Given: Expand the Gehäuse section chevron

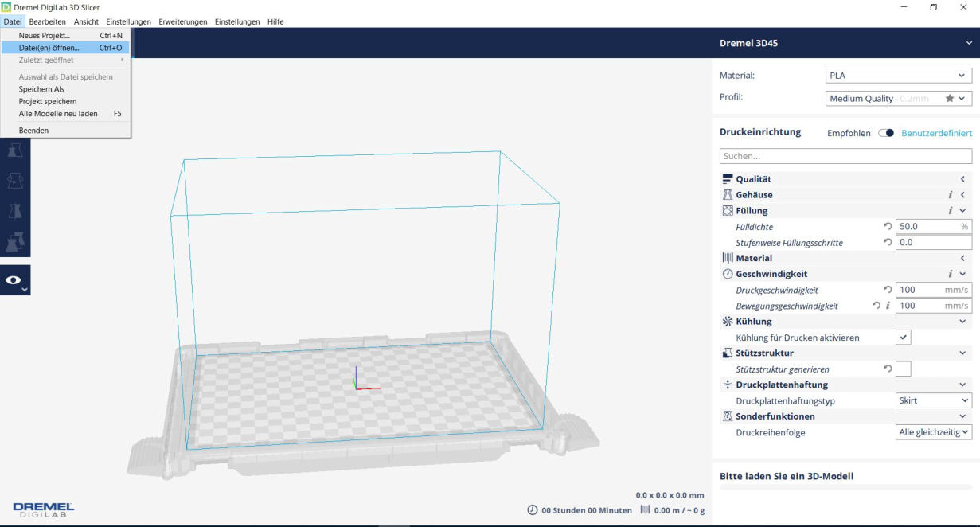Looking at the screenshot, I should coord(962,195).
